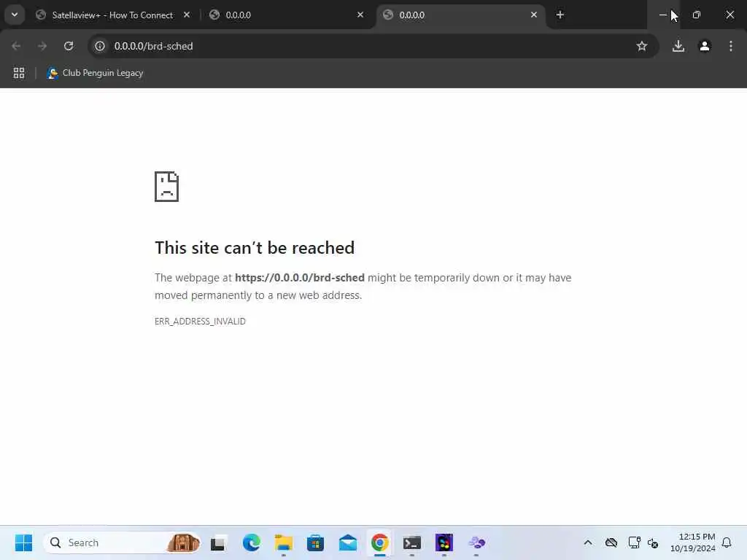Open the Windows Start menu
The width and height of the screenshot is (747, 560).
click(23, 542)
